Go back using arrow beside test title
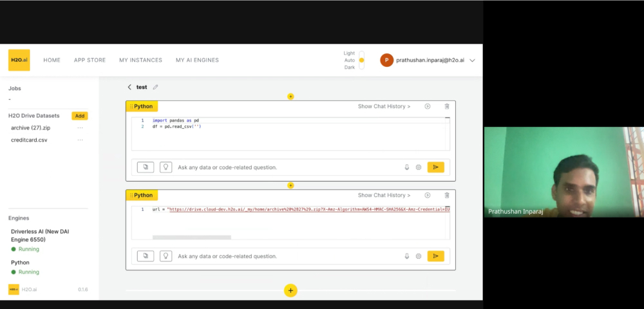The width and height of the screenshot is (644, 309). [x=129, y=87]
